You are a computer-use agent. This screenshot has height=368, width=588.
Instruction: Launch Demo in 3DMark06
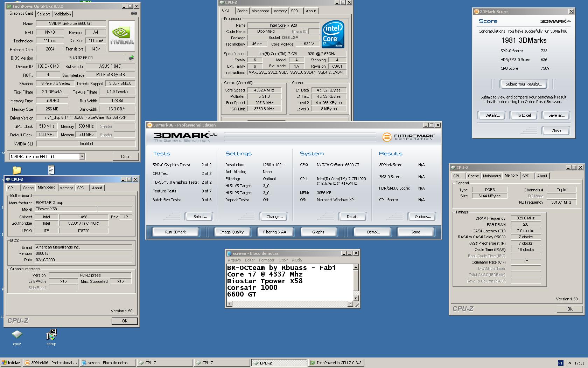373,232
